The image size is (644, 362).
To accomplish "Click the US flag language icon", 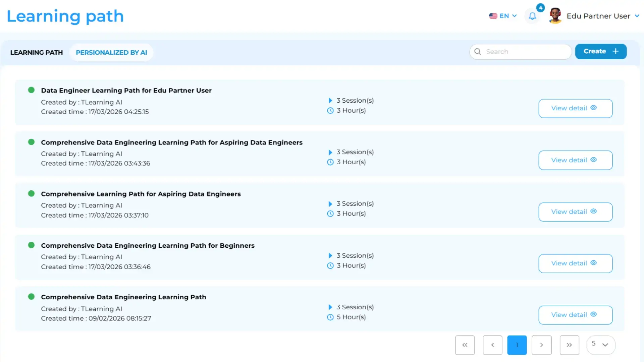I will point(493,16).
